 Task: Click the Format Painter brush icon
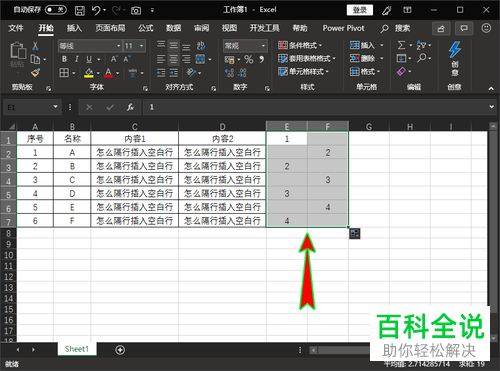pos(35,72)
